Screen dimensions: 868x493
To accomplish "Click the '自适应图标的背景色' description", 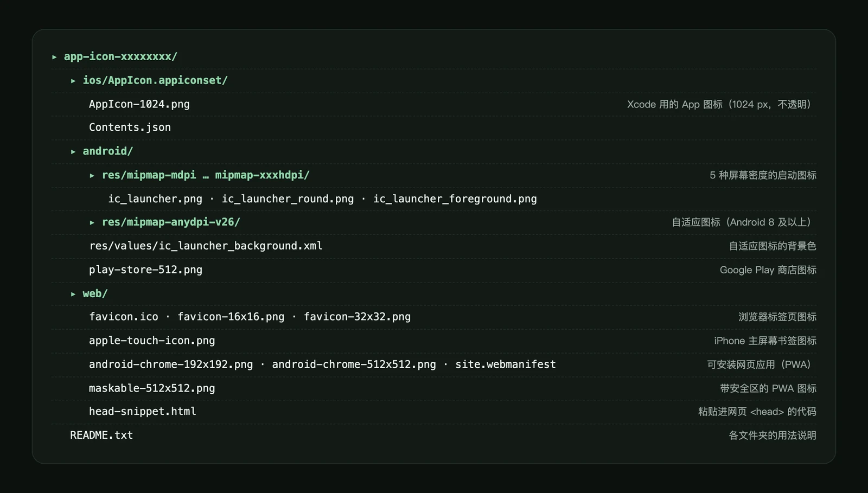I will tap(773, 246).
